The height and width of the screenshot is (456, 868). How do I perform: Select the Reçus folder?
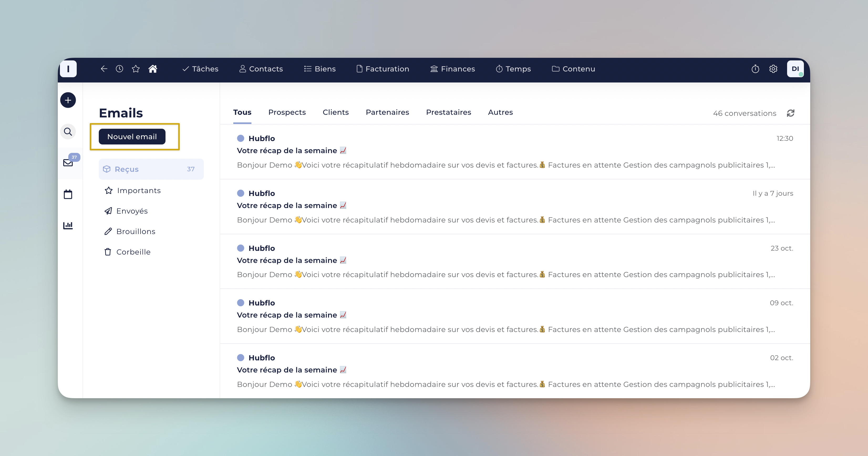[151, 169]
